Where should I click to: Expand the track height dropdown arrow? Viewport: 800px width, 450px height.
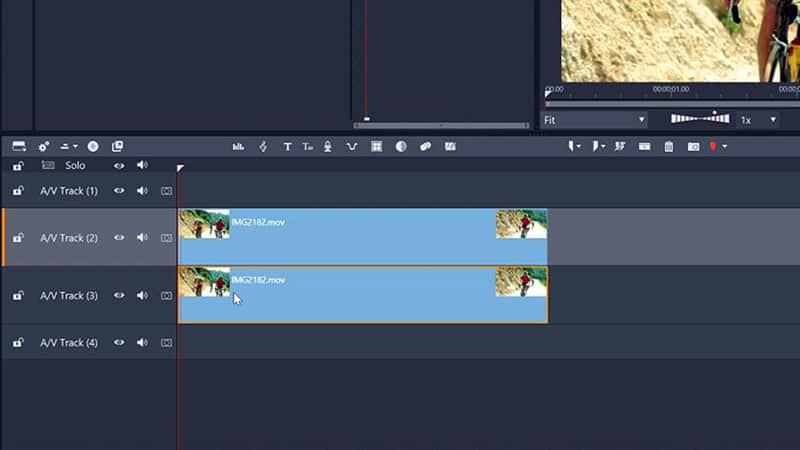(x=75, y=147)
